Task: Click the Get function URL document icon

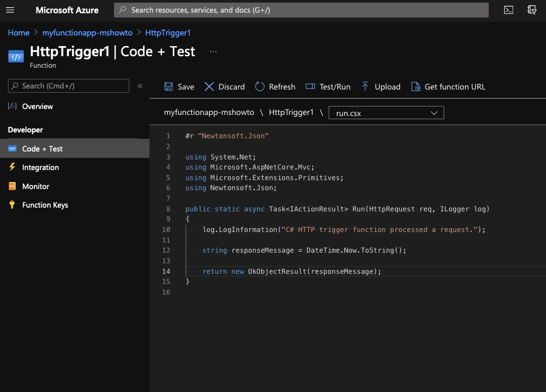Action: 416,86
